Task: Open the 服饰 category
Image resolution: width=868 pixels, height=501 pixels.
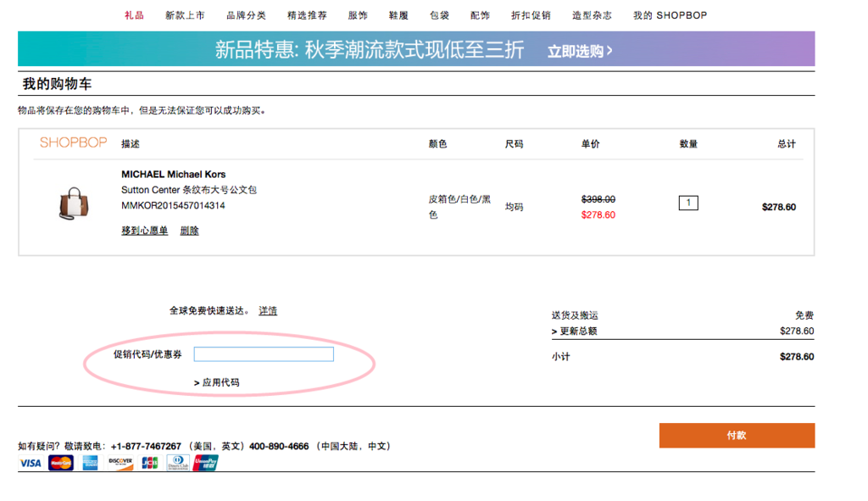Action: 358,15
